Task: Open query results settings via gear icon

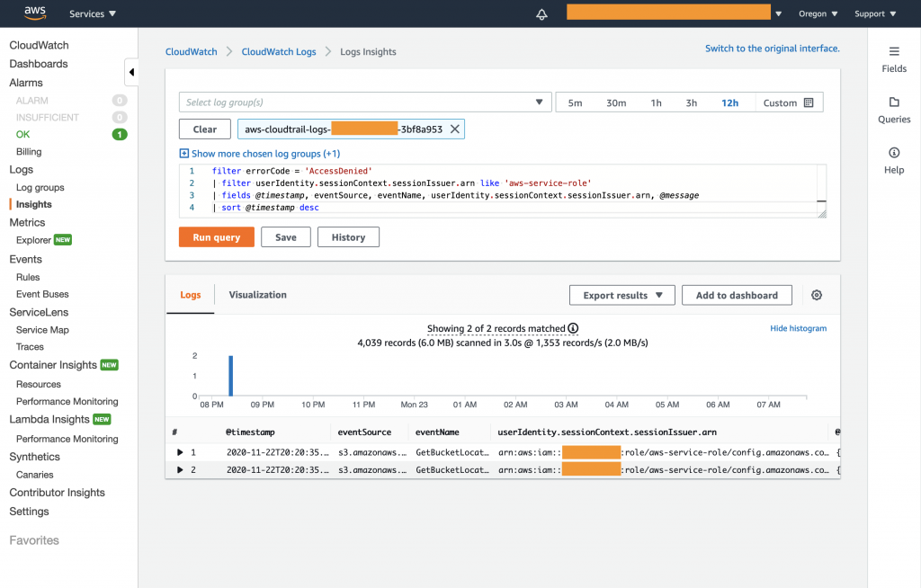Action: point(817,295)
